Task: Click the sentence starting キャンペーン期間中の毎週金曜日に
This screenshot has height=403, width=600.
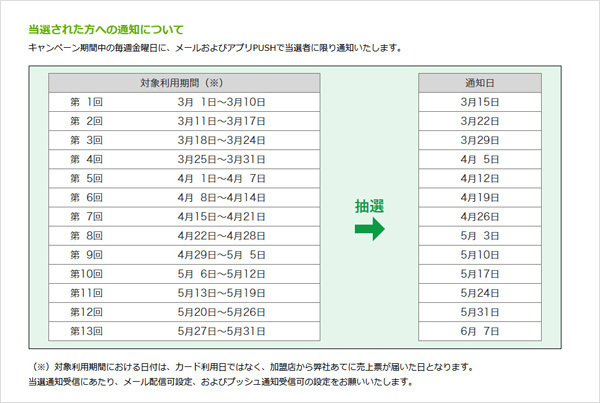Action: (216, 48)
